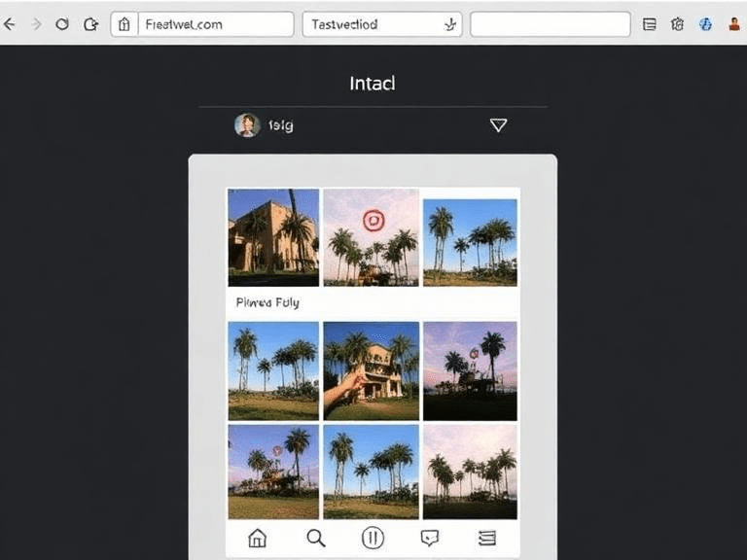Open the reader view icon in toolbar
This screenshot has height=560, width=747.
pyautogui.click(x=650, y=24)
